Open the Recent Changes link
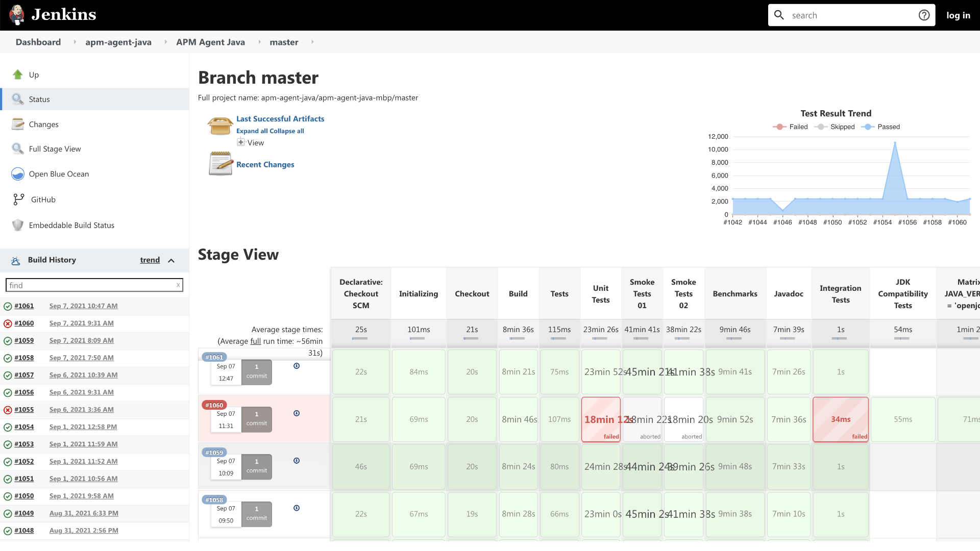980x551 pixels. [x=265, y=164]
